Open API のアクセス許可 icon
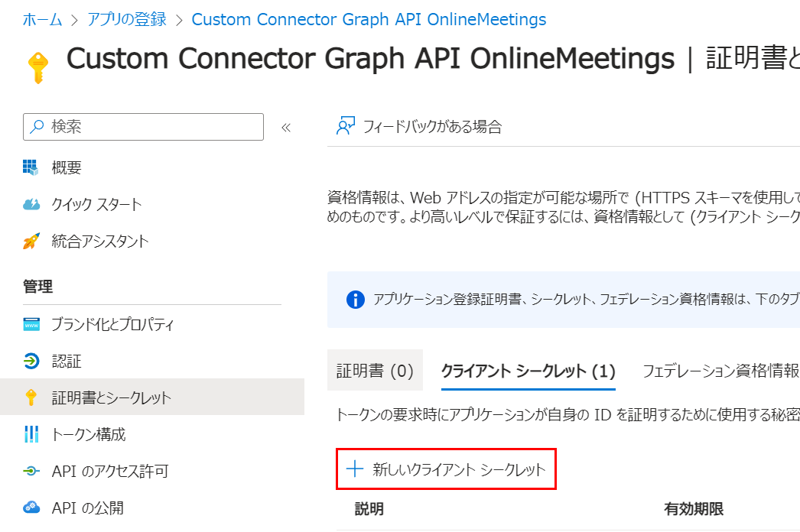This screenshot has height=532, width=800. pyautogui.click(x=31, y=471)
